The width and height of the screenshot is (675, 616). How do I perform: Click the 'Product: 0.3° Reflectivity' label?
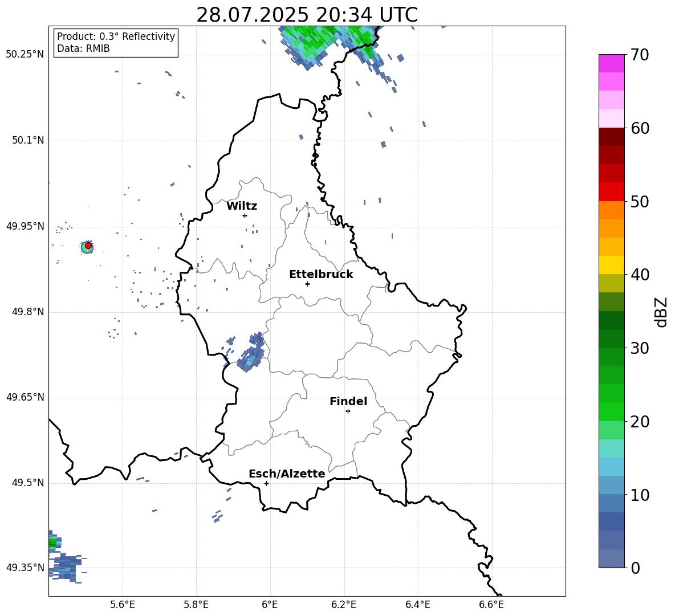(116, 36)
